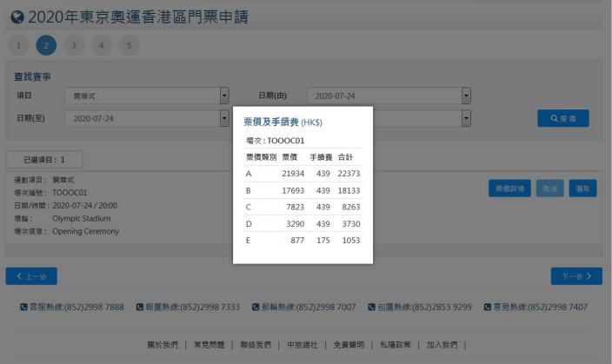Click the Olympic Stadium venue text
Image resolution: width=612 pixels, height=364 pixels.
pos(82,218)
